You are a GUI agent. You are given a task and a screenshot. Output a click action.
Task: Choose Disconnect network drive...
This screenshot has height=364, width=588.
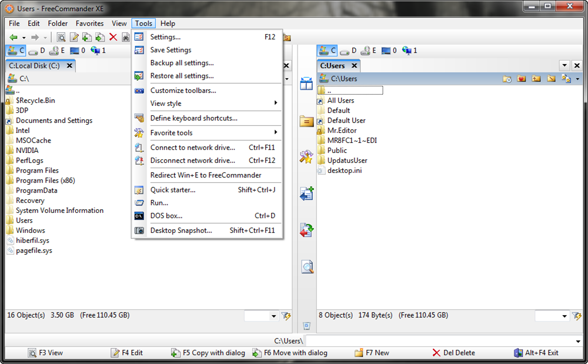click(207, 161)
